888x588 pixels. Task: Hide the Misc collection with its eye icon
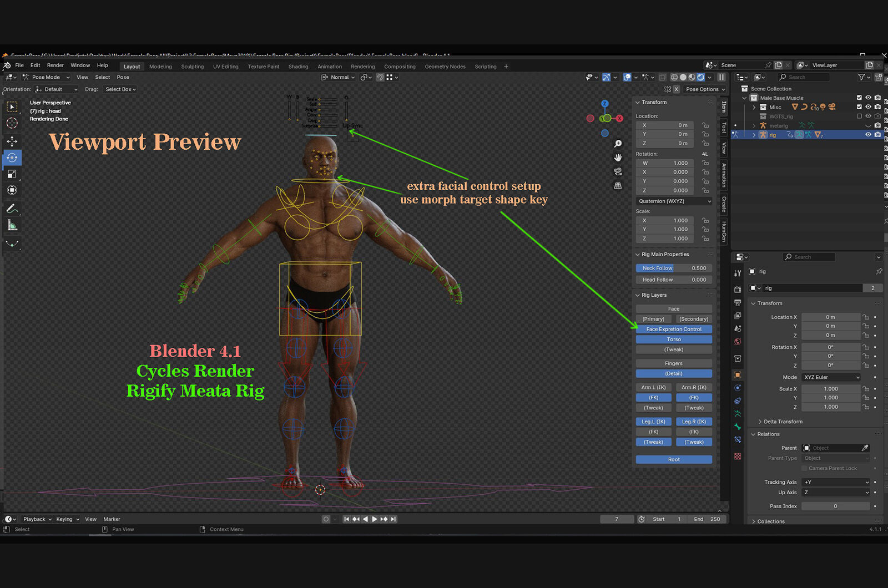868,107
